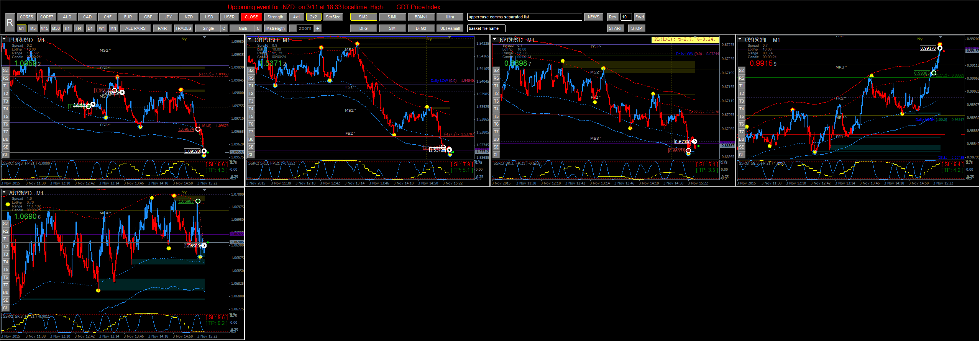Toggle the SIM2 template button
This screenshot has height=341, width=980.
[x=363, y=17]
